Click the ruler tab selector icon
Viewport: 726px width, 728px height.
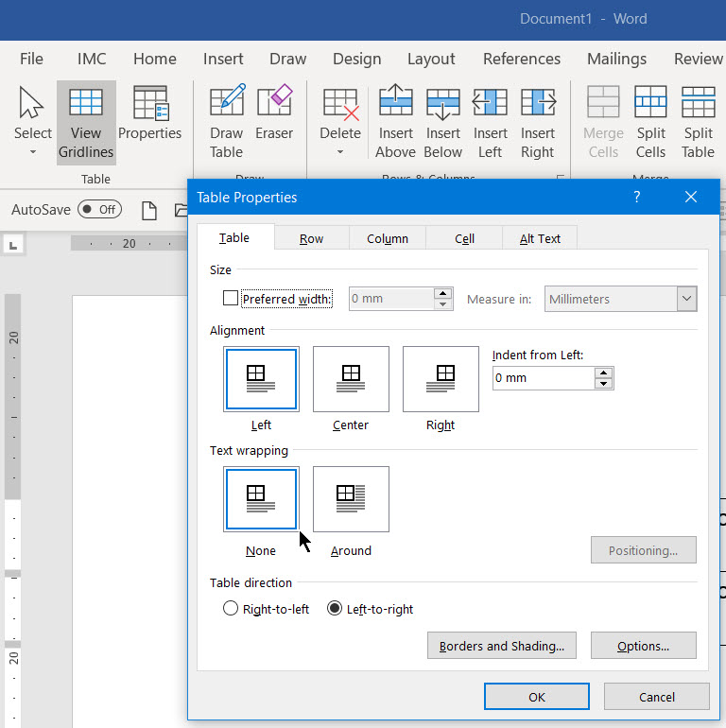pos(13,245)
